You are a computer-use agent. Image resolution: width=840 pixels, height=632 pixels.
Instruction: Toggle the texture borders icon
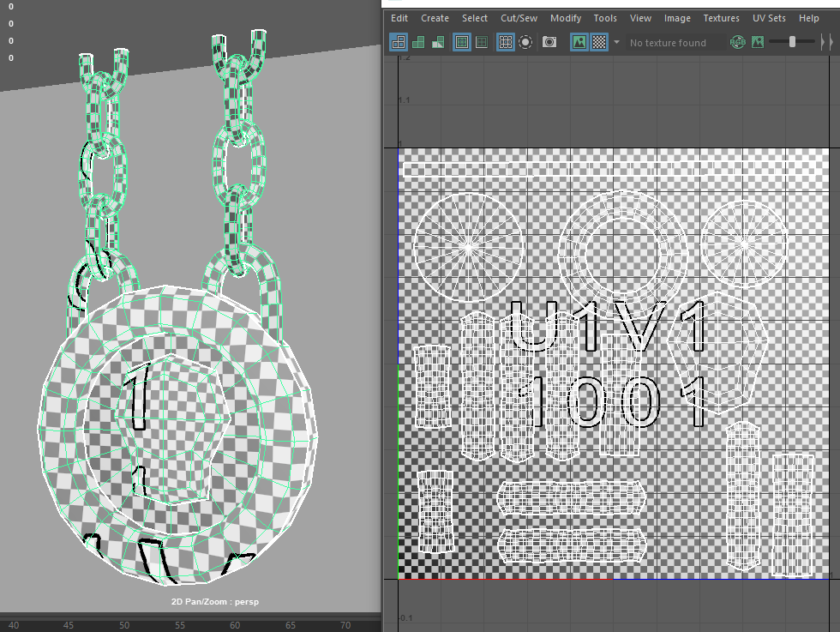tap(462, 41)
